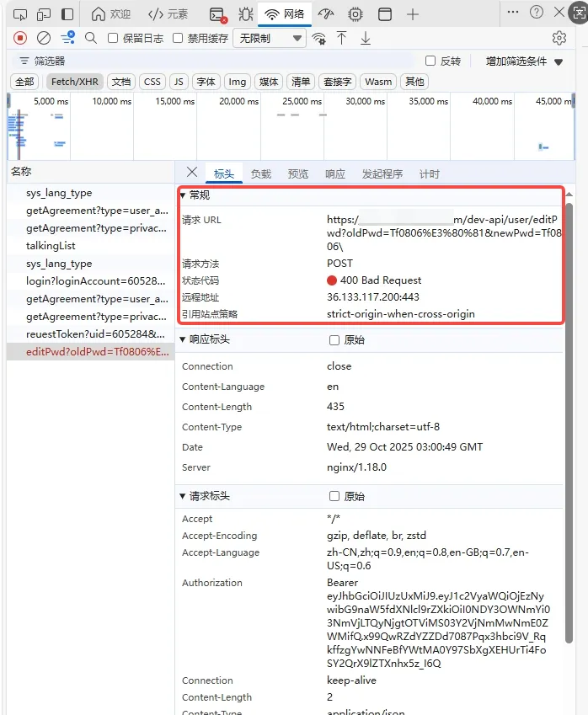Viewport: 588px width, 715px height.
Task: Stop recording network log
Action: [x=20, y=38]
